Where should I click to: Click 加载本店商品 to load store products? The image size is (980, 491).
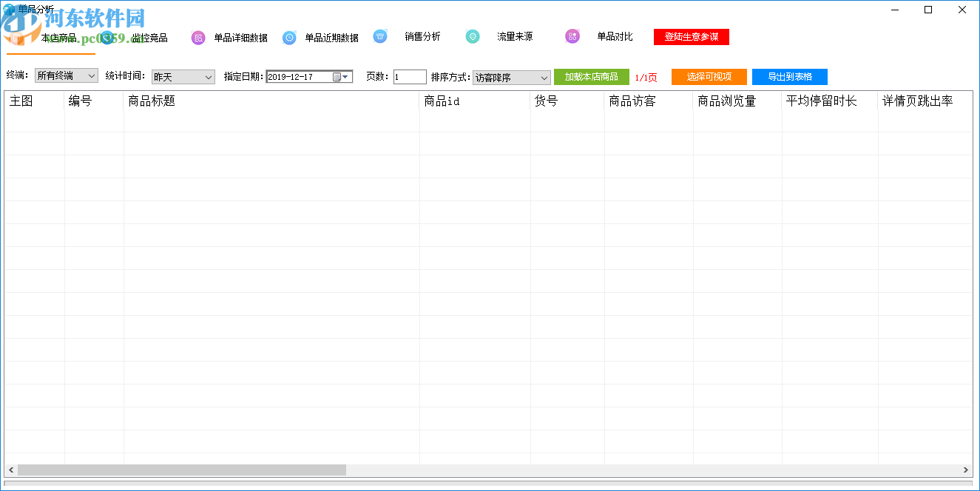[592, 76]
